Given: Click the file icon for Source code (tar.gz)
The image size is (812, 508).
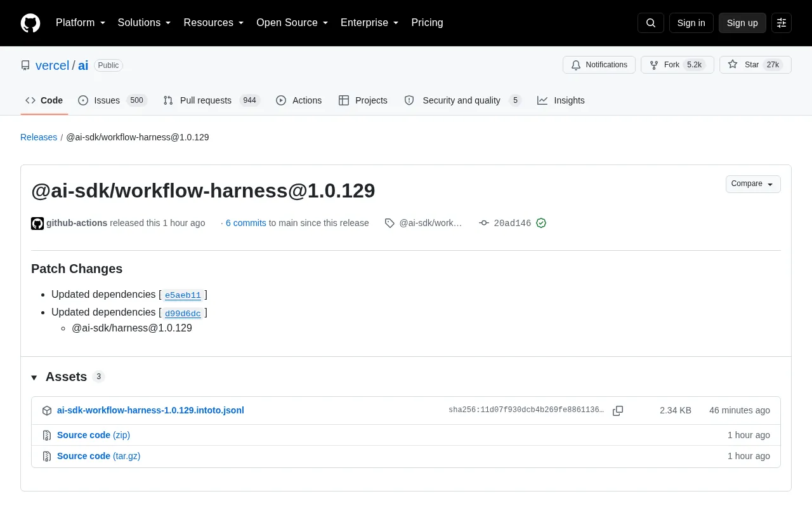Looking at the screenshot, I should tap(47, 457).
